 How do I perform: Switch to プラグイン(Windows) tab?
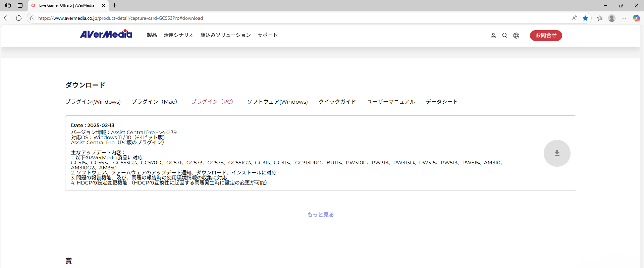click(93, 102)
